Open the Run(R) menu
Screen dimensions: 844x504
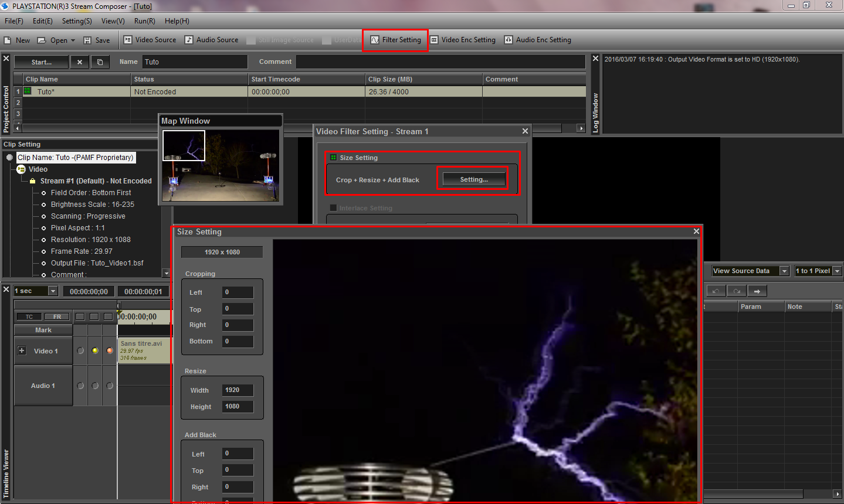(x=145, y=21)
